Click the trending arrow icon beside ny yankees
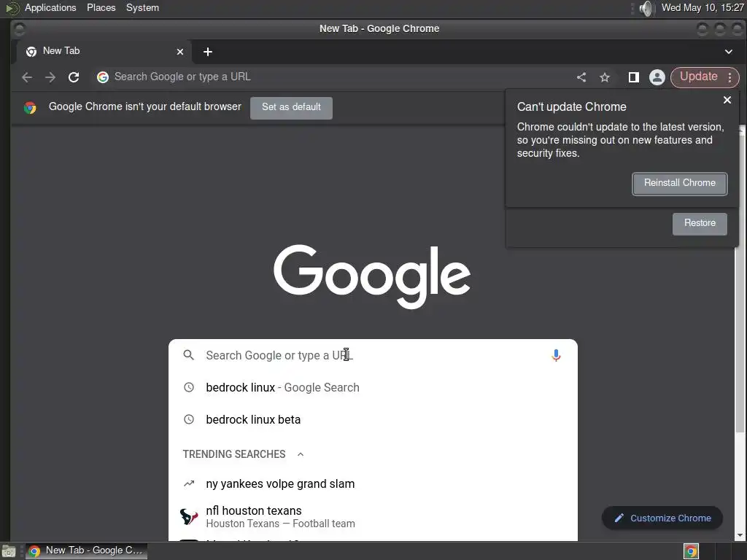The height and width of the screenshot is (560, 747). (189, 484)
